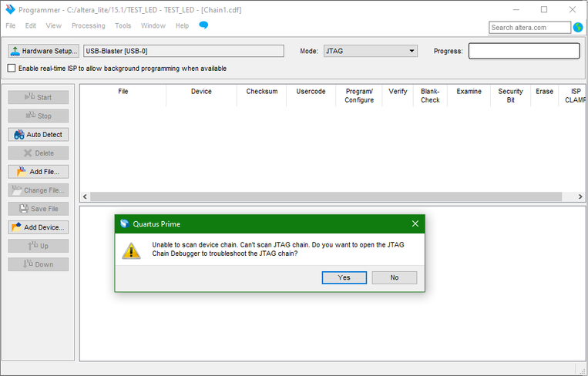The image size is (588, 376).
Task: Click the File column header
Action: [x=123, y=92]
